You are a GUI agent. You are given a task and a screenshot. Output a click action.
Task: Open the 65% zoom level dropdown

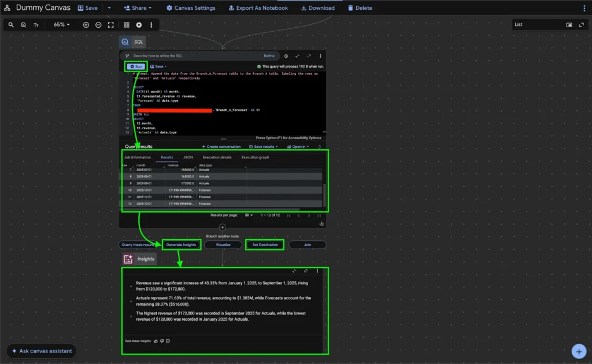(x=61, y=25)
